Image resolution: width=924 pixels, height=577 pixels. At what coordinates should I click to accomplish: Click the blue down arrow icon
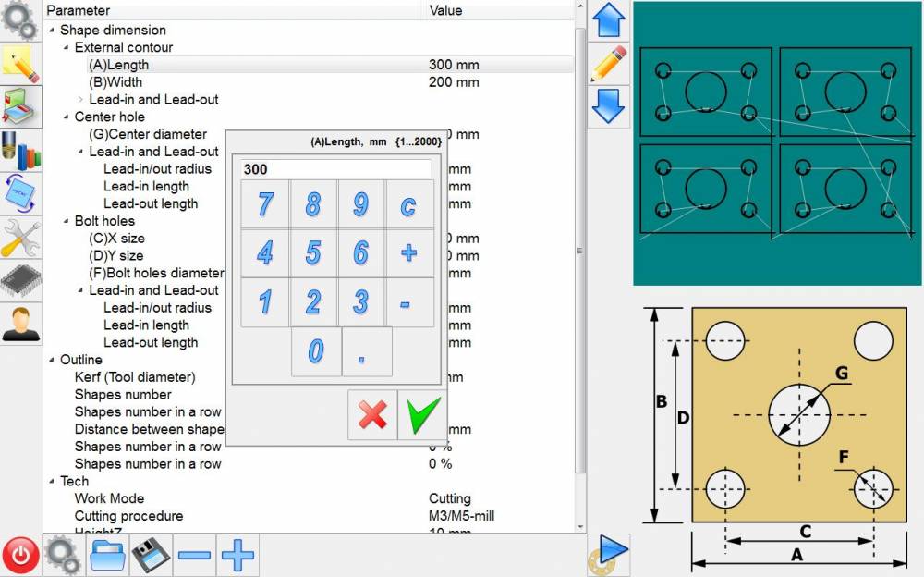(609, 105)
